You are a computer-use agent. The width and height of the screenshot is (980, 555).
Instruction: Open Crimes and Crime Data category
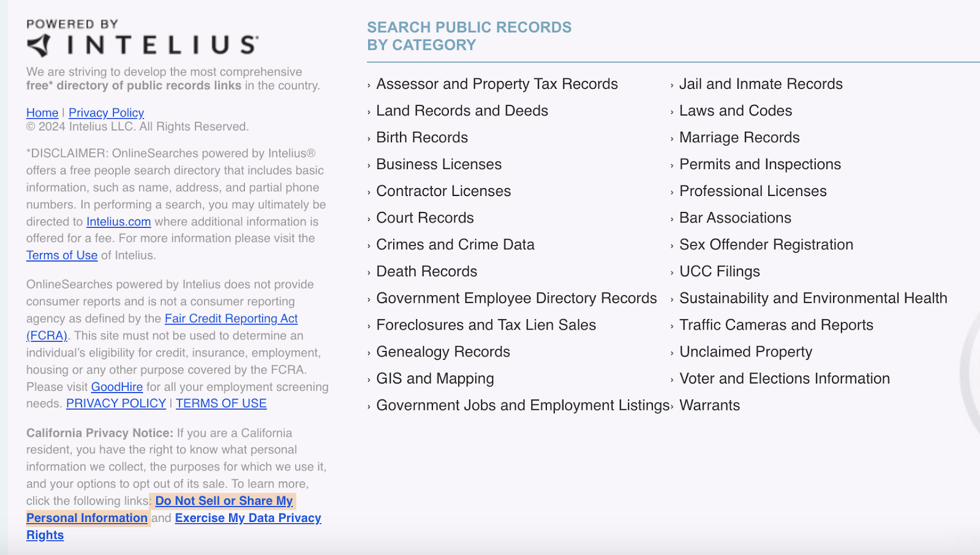pyautogui.click(x=455, y=245)
